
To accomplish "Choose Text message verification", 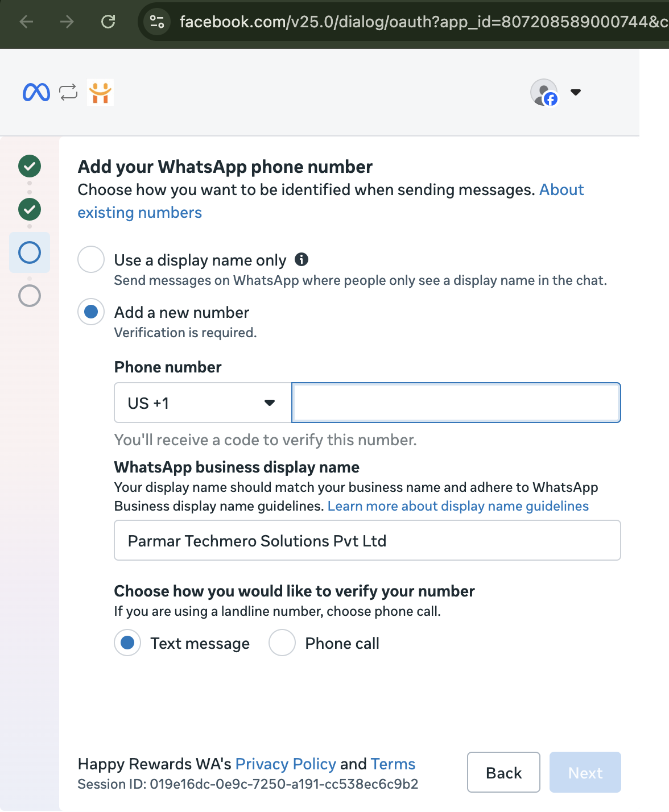I will 127,643.
